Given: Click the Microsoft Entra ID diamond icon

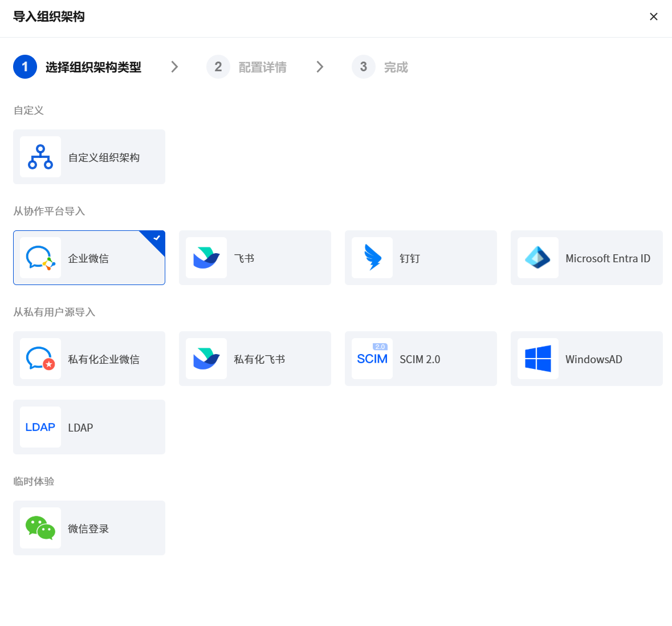Looking at the screenshot, I should pyautogui.click(x=538, y=258).
